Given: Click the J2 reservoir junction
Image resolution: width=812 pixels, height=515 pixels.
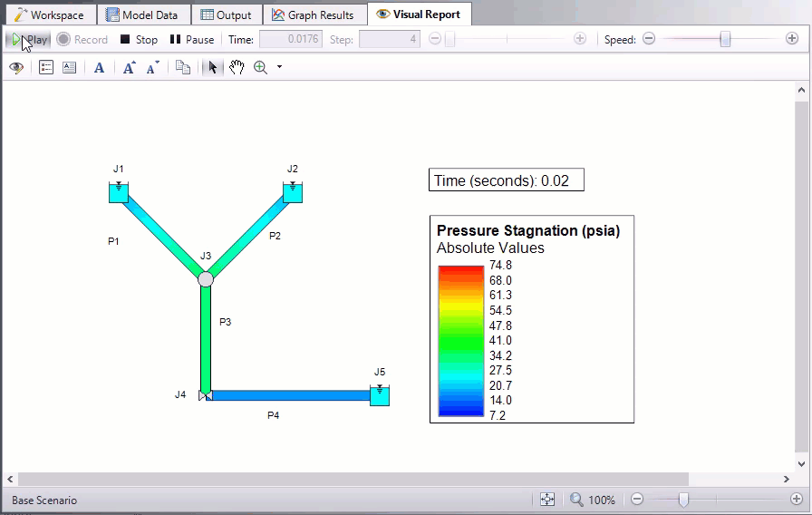Looking at the screenshot, I should click(293, 192).
